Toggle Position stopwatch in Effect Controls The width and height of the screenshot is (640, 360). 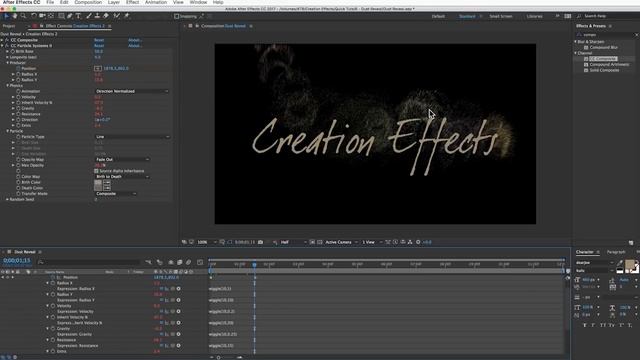click(x=18, y=69)
